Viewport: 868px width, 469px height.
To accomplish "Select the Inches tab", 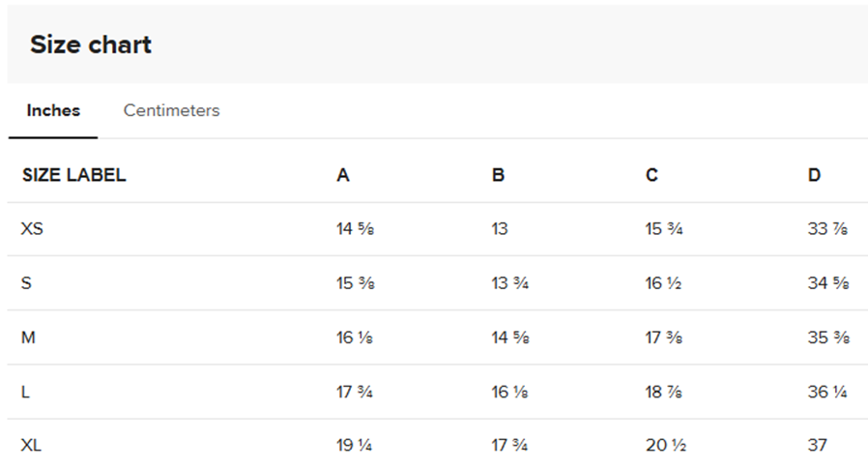I will pos(53,110).
